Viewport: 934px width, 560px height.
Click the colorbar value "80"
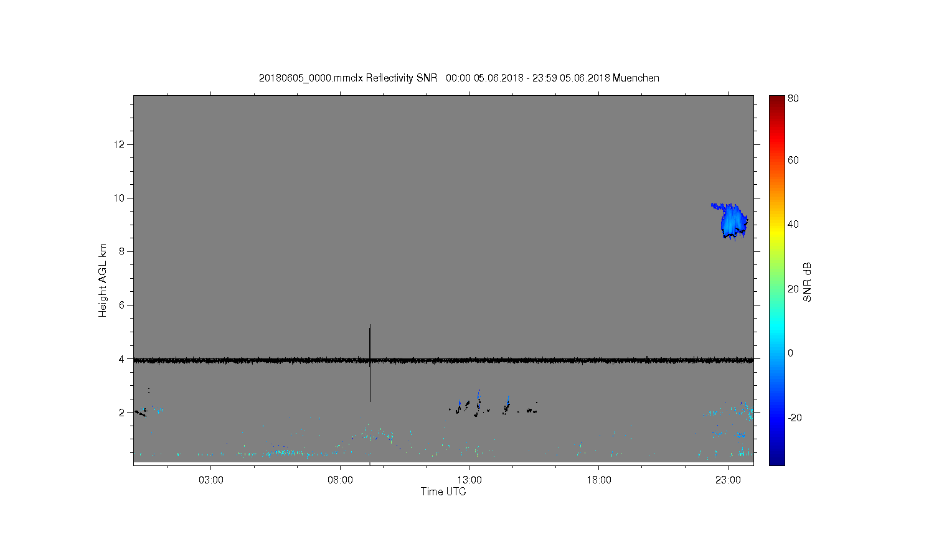(793, 98)
